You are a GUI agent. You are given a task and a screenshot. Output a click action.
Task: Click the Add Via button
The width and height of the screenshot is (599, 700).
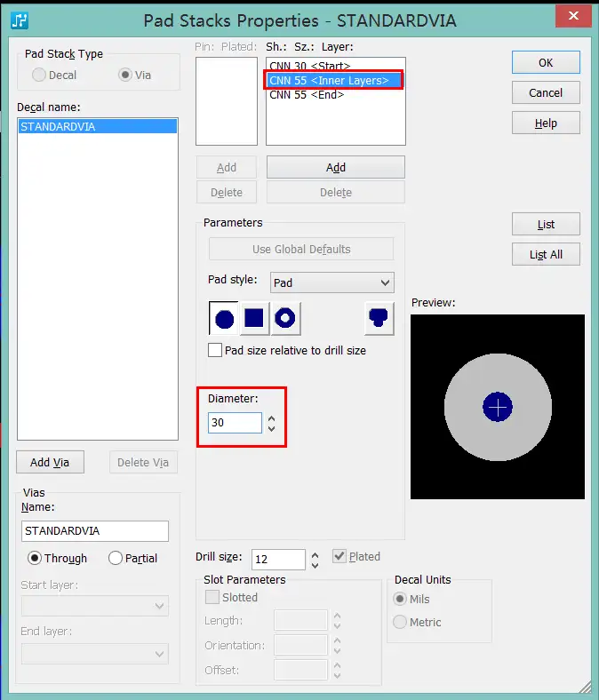[x=50, y=462]
